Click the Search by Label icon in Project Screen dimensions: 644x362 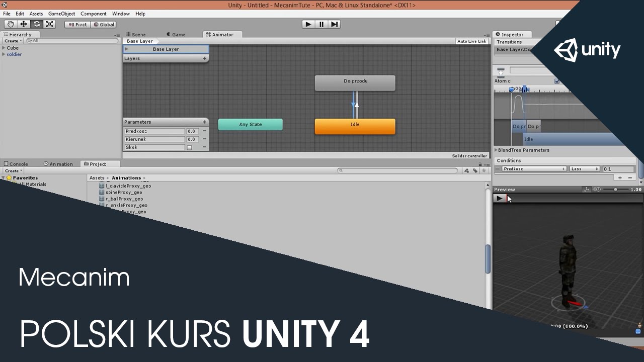point(475,170)
